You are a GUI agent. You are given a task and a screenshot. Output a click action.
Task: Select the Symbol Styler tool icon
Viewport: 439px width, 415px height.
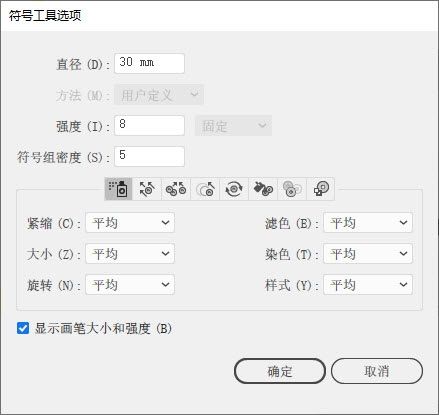(x=321, y=189)
